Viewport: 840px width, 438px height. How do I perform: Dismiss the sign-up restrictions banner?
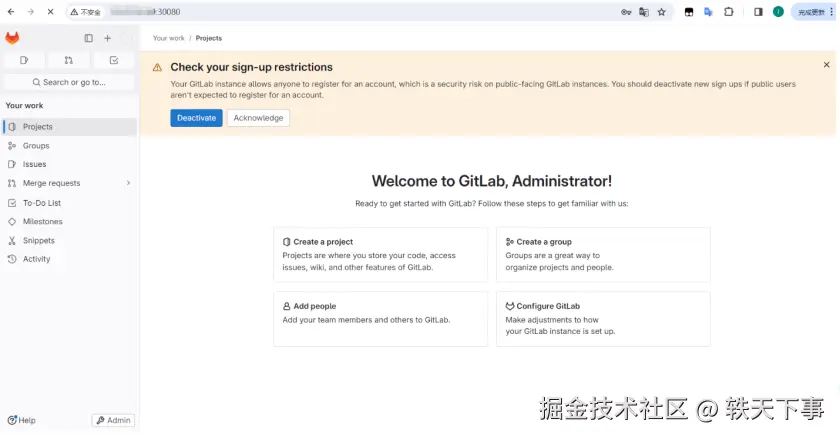point(827,65)
